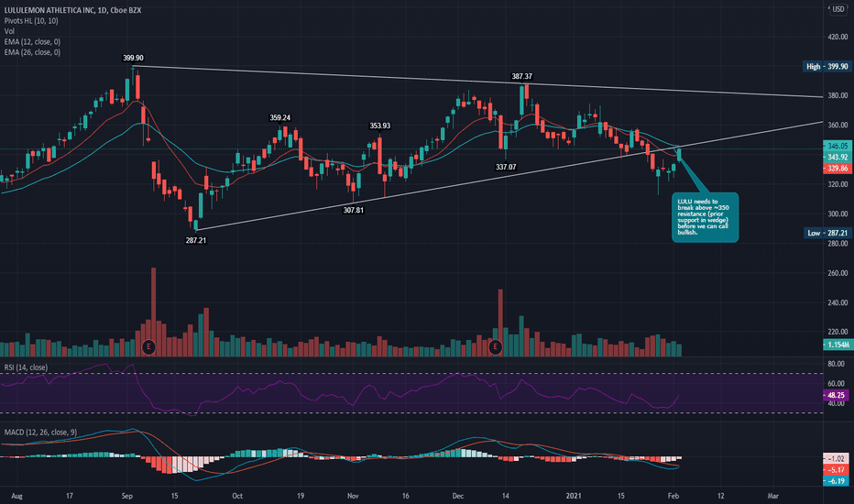Screen dimensions: 854x504
Task: Click the 420.00 price scale value
Action: tap(838, 37)
